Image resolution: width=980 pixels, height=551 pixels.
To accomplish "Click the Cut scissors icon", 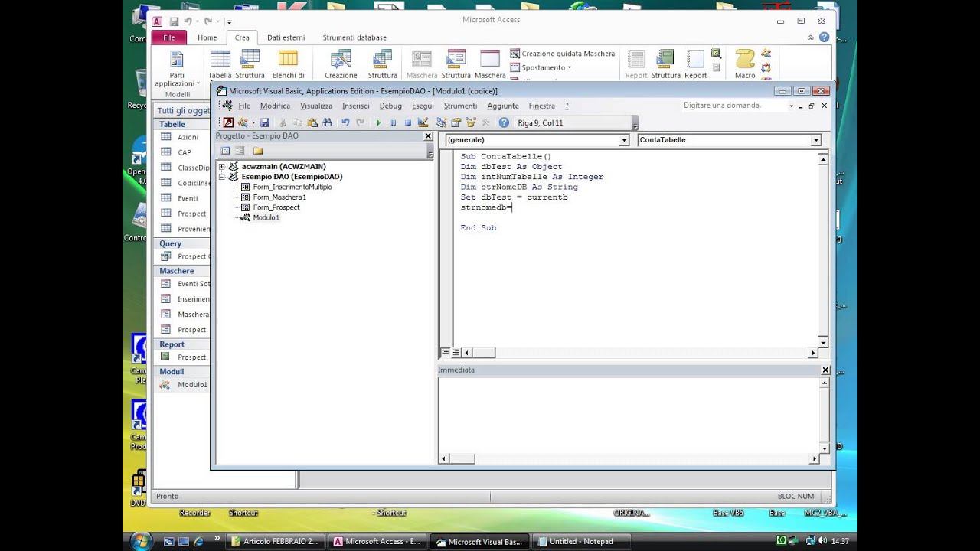I will tap(283, 122).
